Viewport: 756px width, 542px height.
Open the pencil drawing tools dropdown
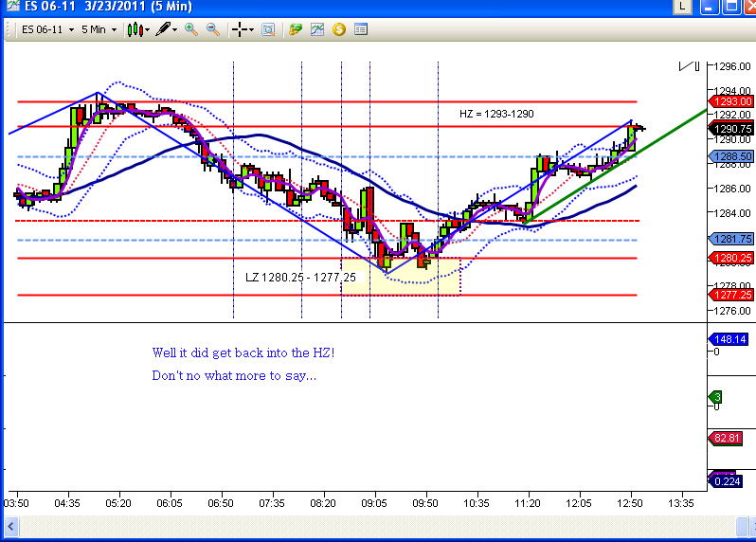[x=166, y=30]
